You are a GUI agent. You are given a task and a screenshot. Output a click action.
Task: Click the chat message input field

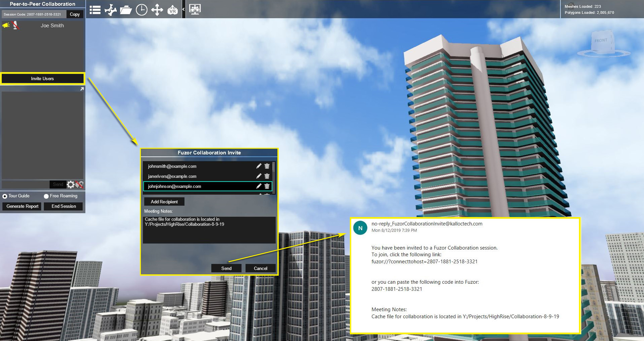tap(25, 184)
